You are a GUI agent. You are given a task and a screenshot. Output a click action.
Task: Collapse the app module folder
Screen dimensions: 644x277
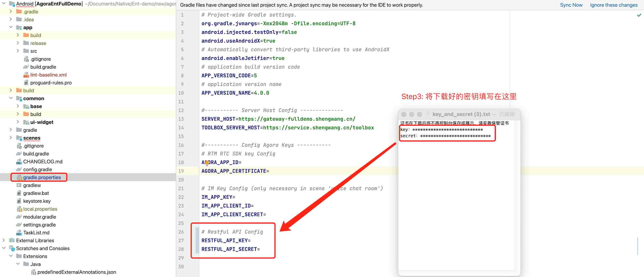coord(11,27)
